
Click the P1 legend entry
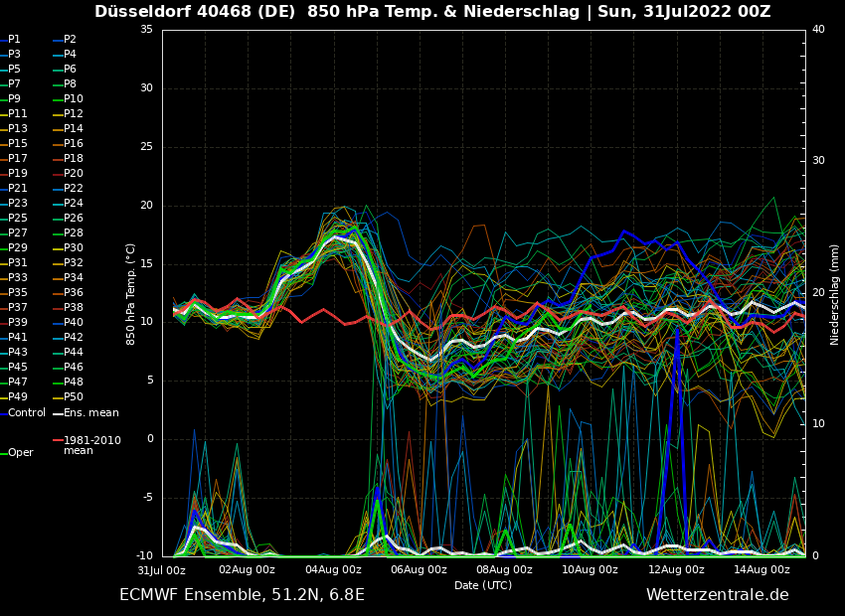coord(14,40)
